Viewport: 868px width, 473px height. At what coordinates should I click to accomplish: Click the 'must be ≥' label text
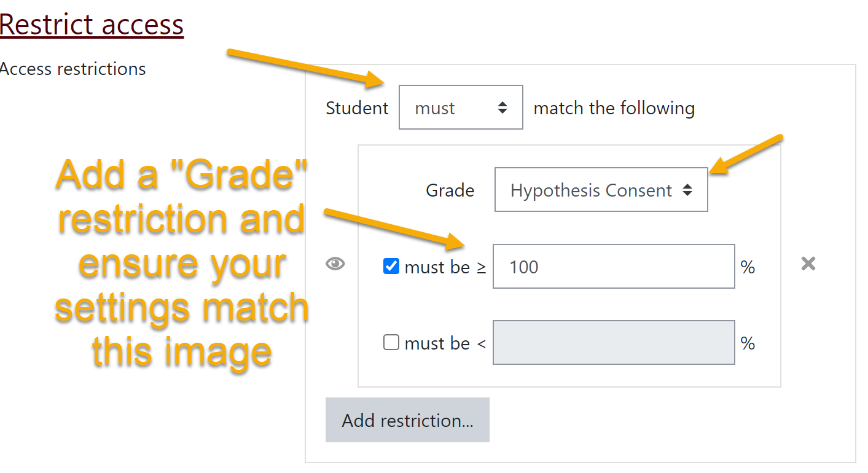pyautogui.click(x=445, y=267)
